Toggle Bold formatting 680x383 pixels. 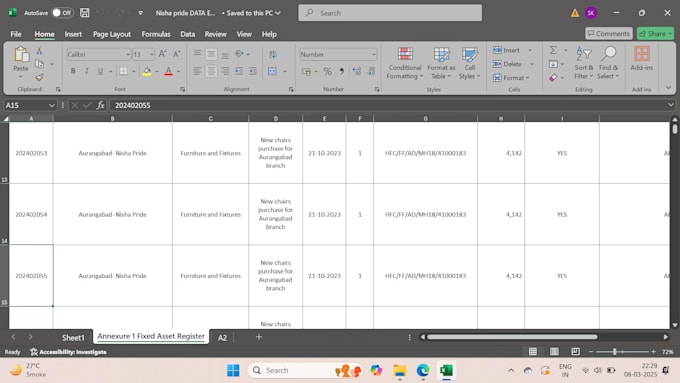pyautogui.click(x=73, y=71)
